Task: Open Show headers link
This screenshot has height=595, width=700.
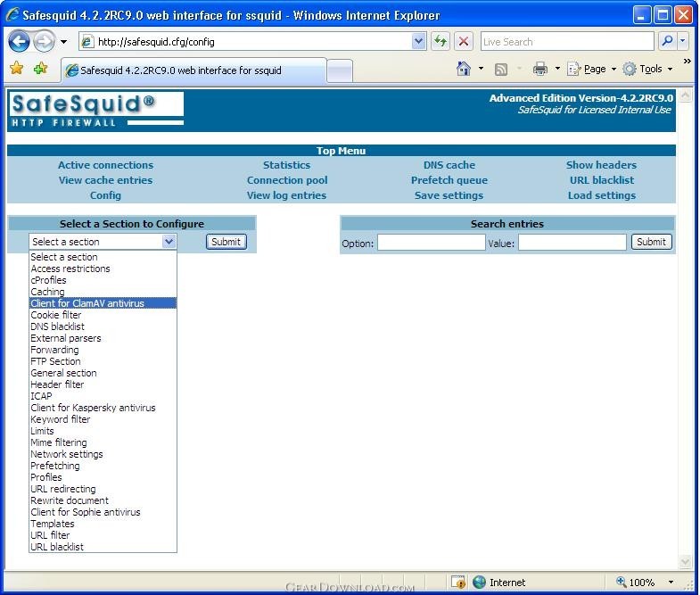Action: (x=601, y=165)
